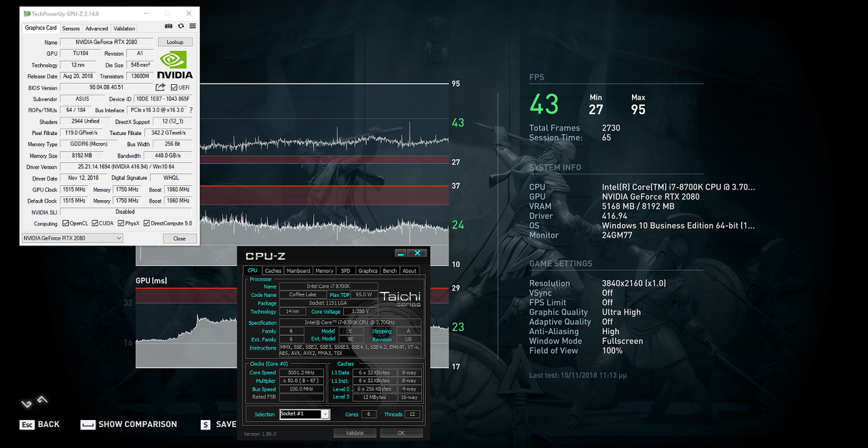Screen dimensions: 868x448
Task: Click the Driver Version field in GPU-Z
Action: [x=126, y=167]
